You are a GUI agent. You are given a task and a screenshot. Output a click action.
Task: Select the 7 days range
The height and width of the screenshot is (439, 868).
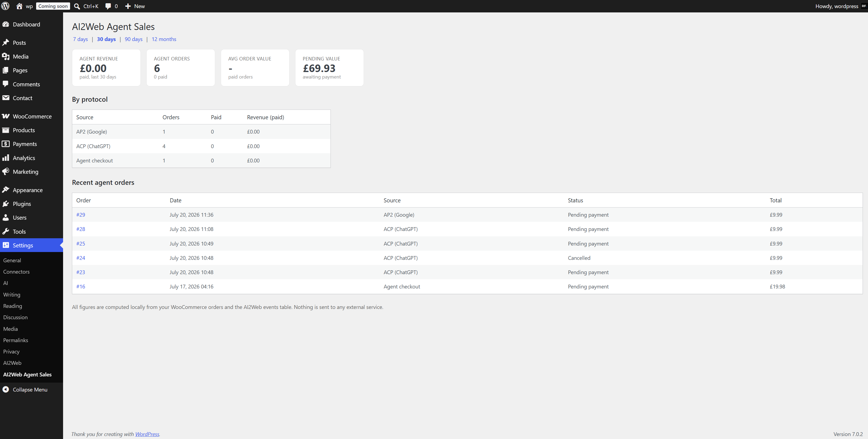[x=81, y=39]
